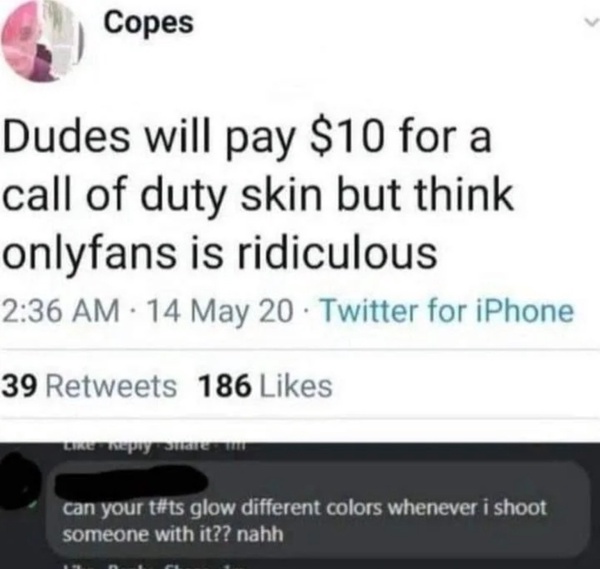Screen dimensions: 600x569
Task: Click Share above the comment bubble
Action: 185,446
